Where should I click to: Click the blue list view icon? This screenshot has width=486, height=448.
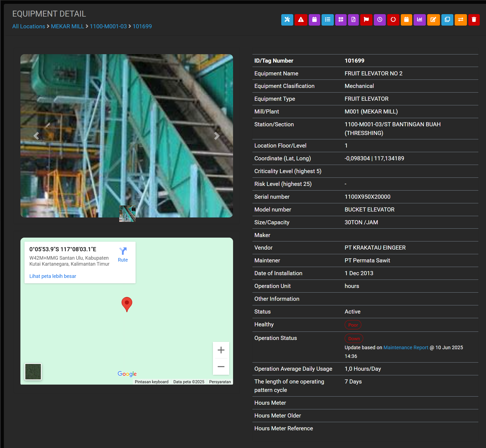point(328,20)
